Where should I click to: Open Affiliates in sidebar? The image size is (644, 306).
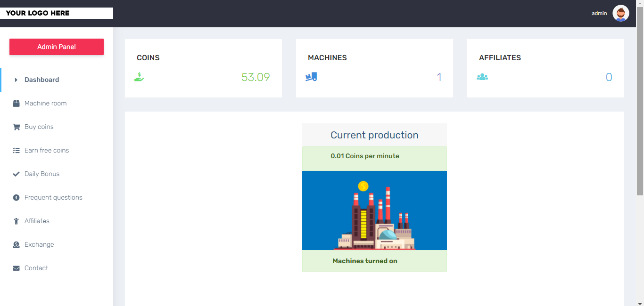pos(57,221)
